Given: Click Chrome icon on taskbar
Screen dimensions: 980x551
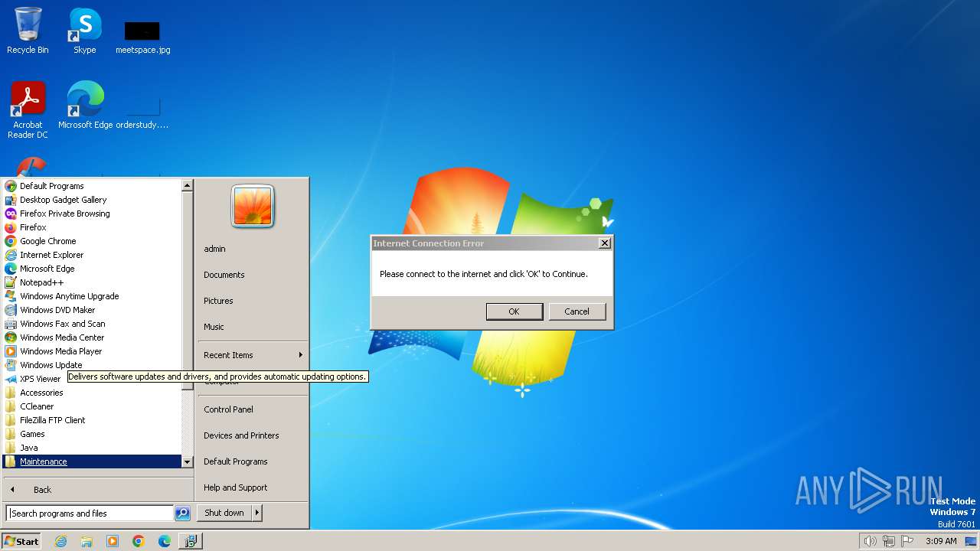Looking at the screenshot, I should coord(139,541).
